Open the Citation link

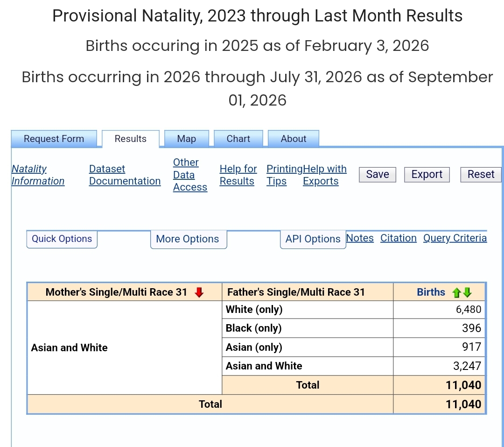(x=398, y=238)
